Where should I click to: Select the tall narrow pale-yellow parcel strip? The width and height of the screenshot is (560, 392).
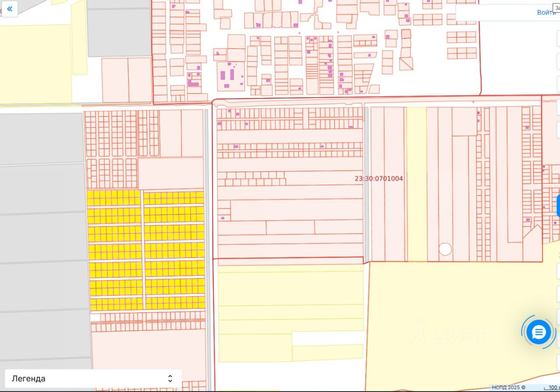(x=416, y=184)
